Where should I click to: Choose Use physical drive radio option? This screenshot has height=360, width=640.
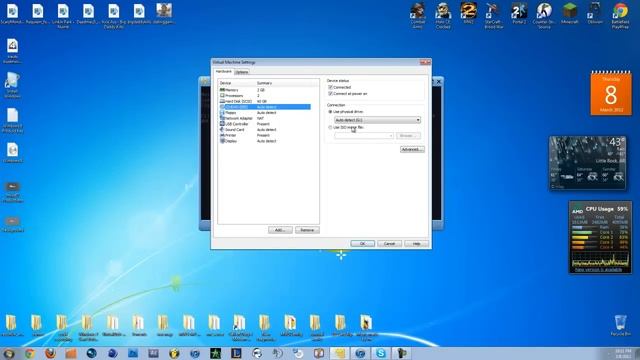coord(330,111)
